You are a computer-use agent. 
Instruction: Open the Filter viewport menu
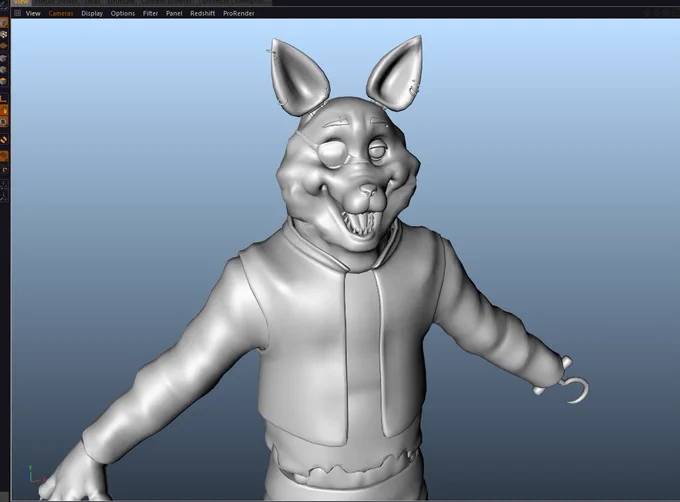150,13
